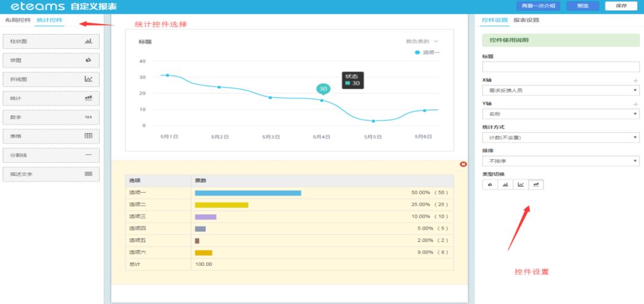Select the 表格 table widget

click(51, 136)
